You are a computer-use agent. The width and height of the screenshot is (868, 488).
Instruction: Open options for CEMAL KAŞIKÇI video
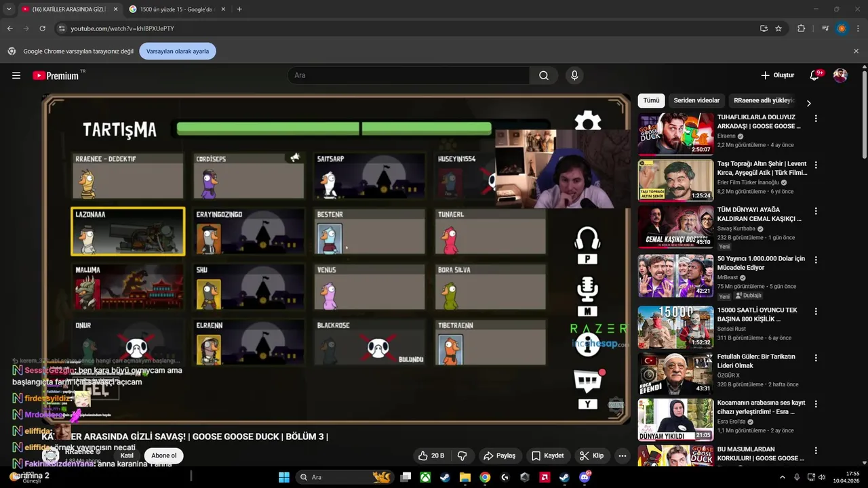(x=816, y=211)
